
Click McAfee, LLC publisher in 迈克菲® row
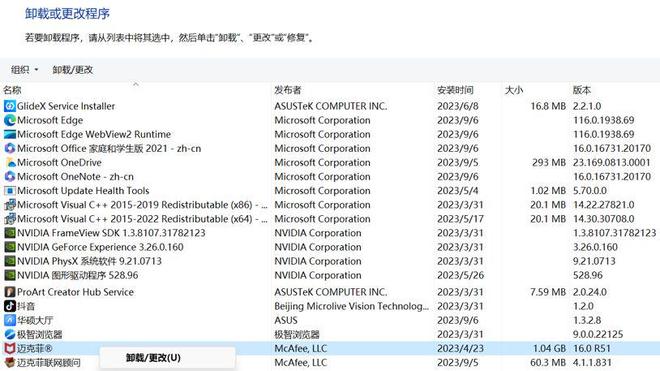pyautogui.click(x=301, y=349)
